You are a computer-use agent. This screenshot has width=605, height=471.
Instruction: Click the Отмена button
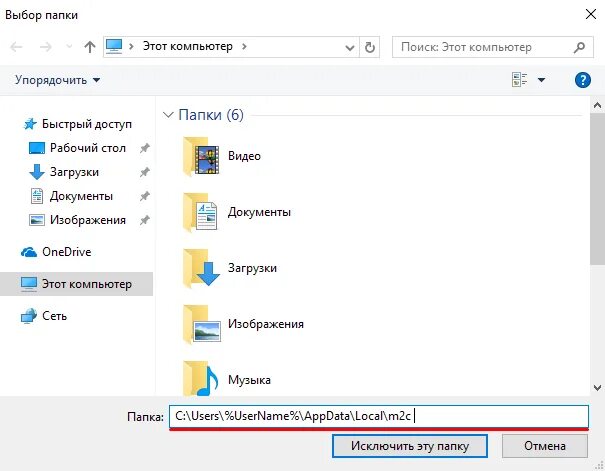pos(545,446)
